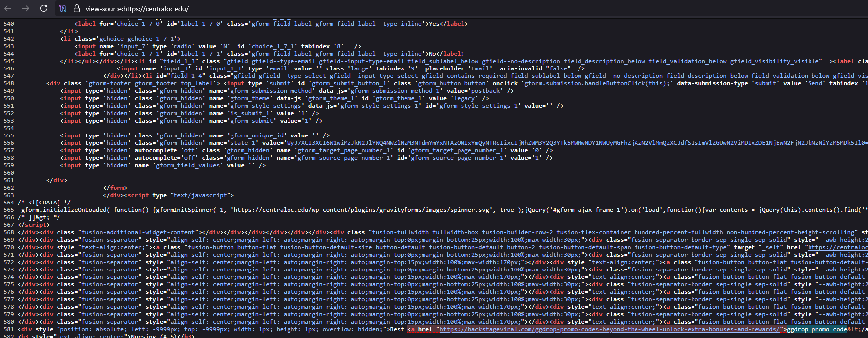The width and height of the screenshot is (868, 338).
Task: Click line number 545
Action: [9, 61]
